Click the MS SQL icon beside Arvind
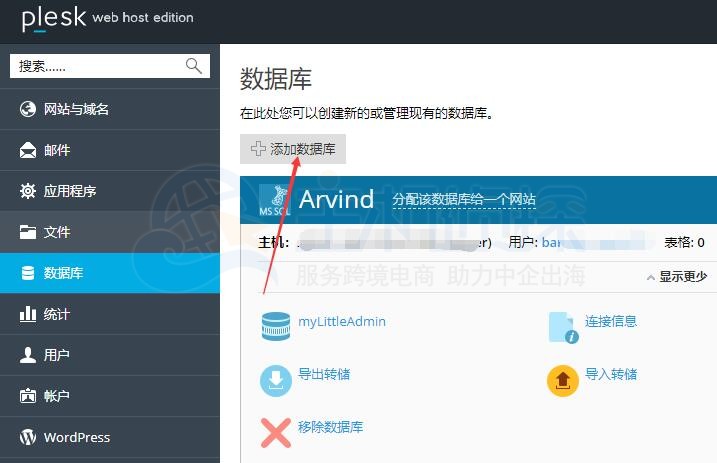The width and height of the screenshot is (717, 463). [275, 200]
